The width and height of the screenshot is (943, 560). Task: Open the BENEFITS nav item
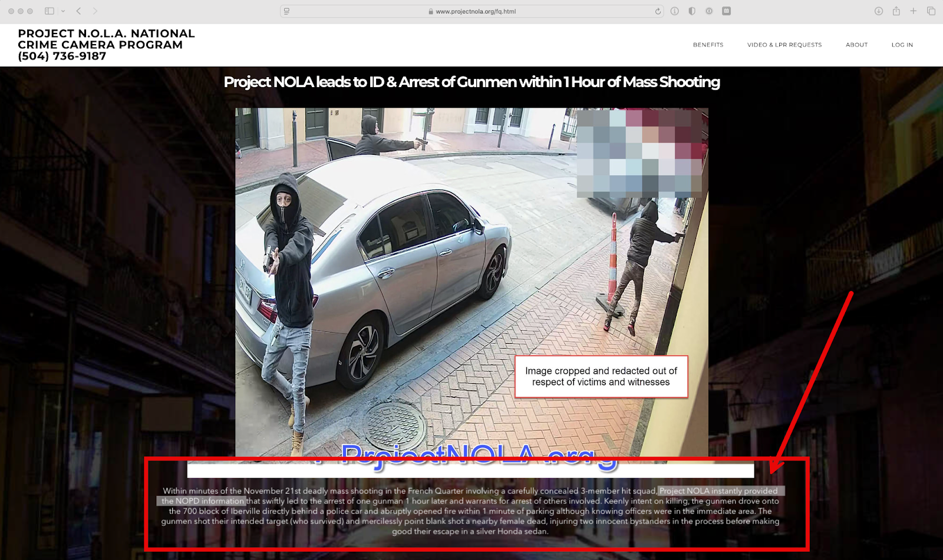click(708, 45)
